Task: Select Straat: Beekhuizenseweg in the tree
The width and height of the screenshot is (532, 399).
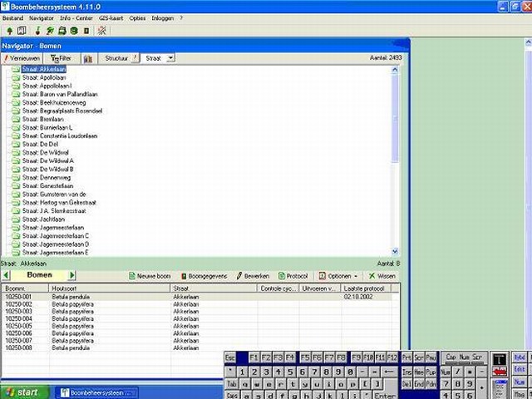Action: pyautogui.click(x=54, y=102)
